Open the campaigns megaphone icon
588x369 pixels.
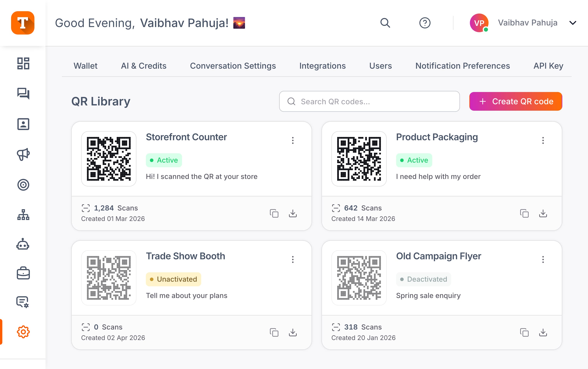(23, 154)
